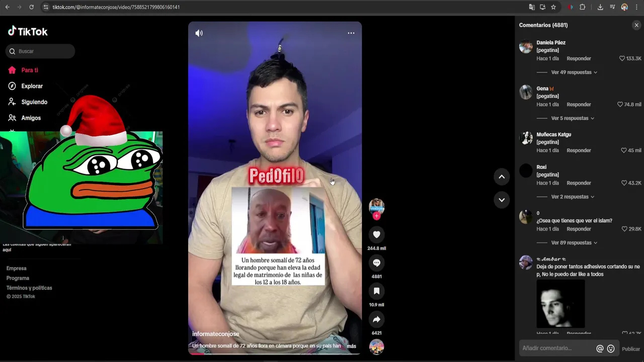The width and height of the screenshot is (644, 362).
Task: Open Daniela Páez's profile avatar
Action: [526, 47]
